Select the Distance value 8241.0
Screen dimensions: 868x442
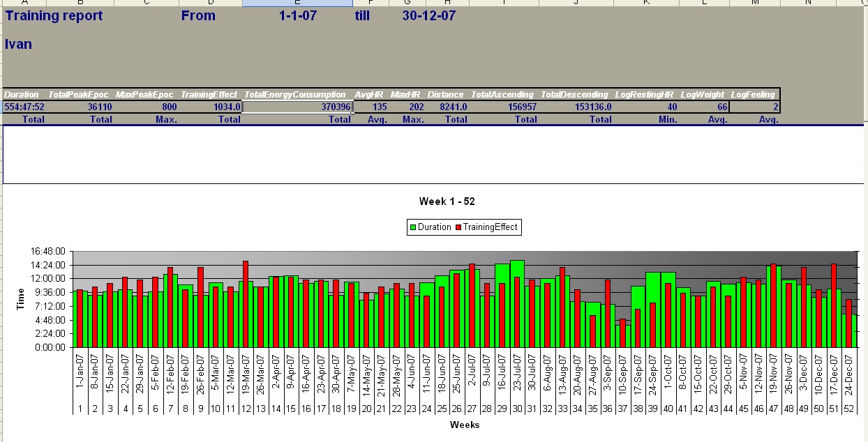[x=454, y=107]
